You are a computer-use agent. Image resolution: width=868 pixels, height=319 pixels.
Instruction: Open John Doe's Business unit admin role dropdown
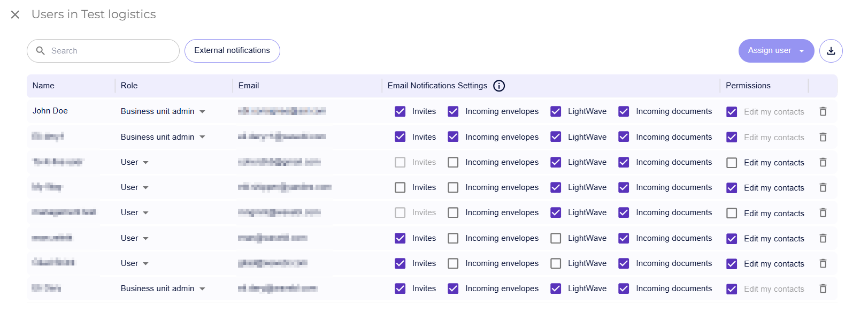pyautogui.click(x=163, y=111)
